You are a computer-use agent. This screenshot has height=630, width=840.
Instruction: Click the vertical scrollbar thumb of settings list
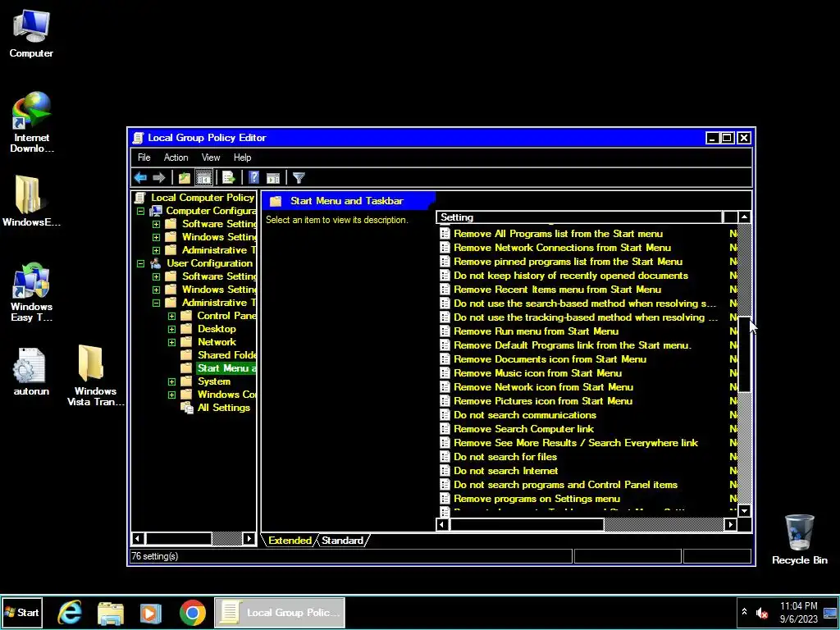(x=744, y=354)
